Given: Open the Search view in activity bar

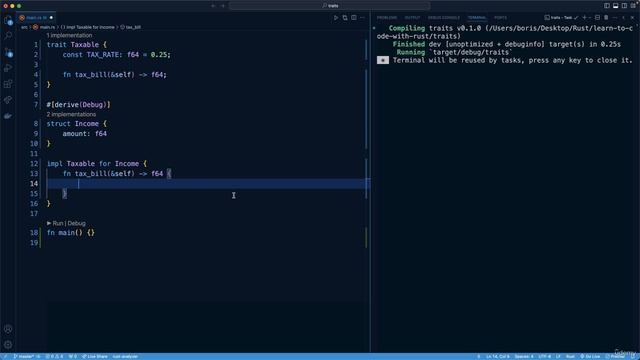Looking at the screenshot, I should pyautogui.click(x=8, y=36).
